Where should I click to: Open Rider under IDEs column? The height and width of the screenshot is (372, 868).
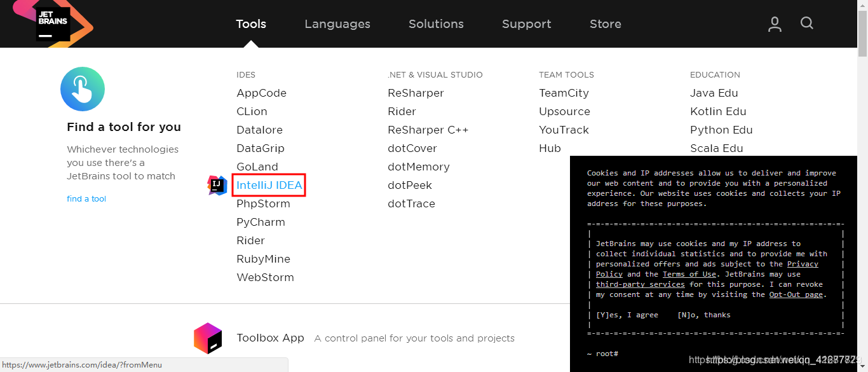pos(251,240)
